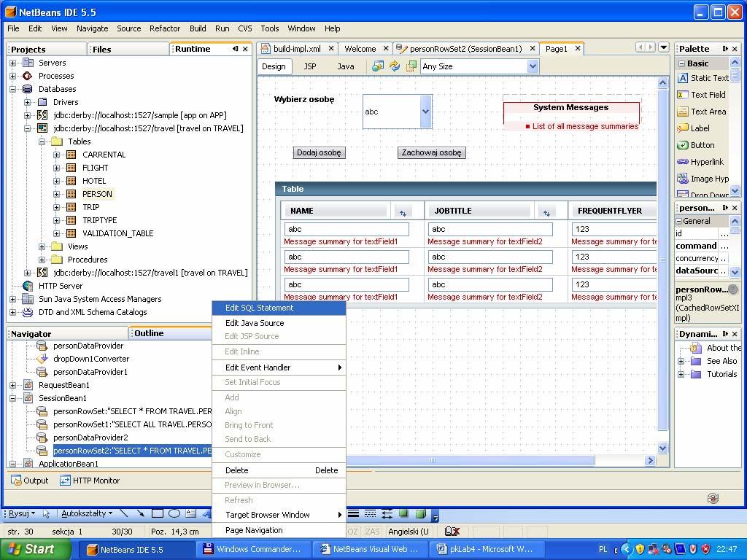
Task: Click the dropDown1Converter node icon
Action: 42,359
